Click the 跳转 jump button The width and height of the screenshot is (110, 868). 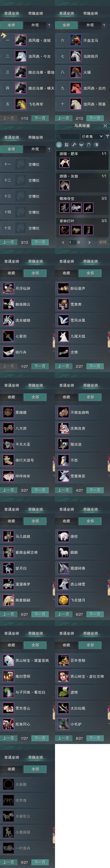click(103, 242)
